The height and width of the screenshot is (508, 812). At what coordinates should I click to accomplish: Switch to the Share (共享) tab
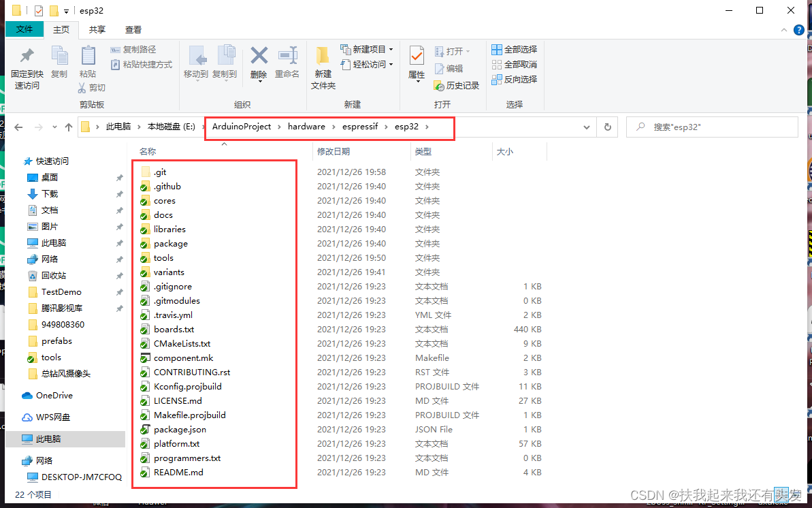pyautogui.click(x=97, y=29)
